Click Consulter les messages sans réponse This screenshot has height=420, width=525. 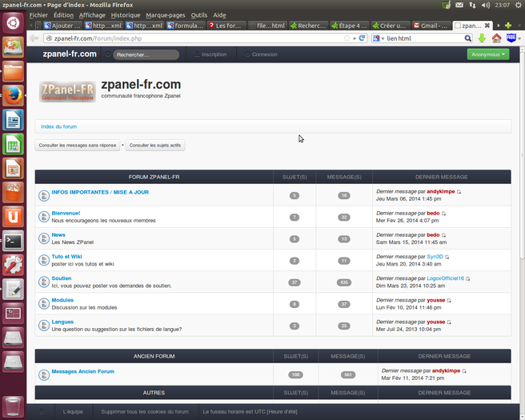tap(78, 146)
